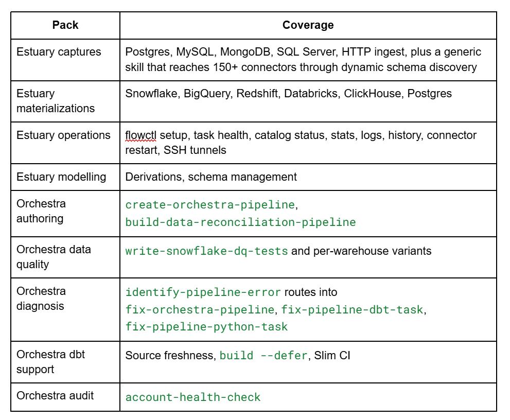Click the Derivations, schema management text
The width and height of the screenshot is (510, 420).
pyautogui.click(x=211, y=177)
